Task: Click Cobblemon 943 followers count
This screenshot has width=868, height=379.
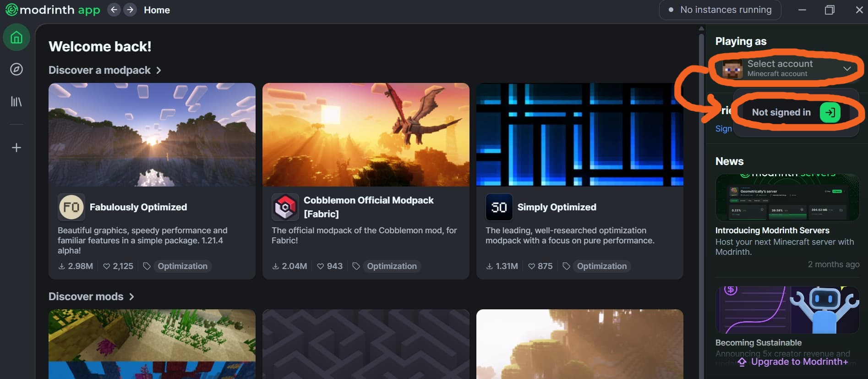Action: click(330, 266)
